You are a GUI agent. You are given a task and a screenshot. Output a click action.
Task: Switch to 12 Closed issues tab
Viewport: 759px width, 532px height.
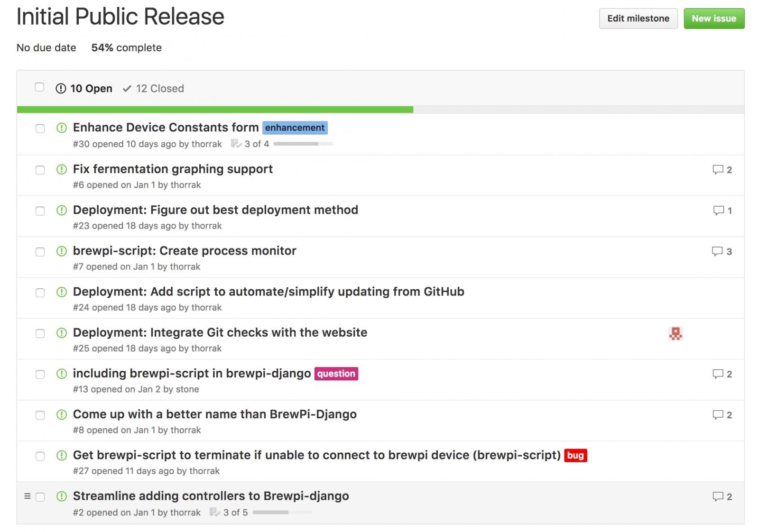tap(153, 89)
